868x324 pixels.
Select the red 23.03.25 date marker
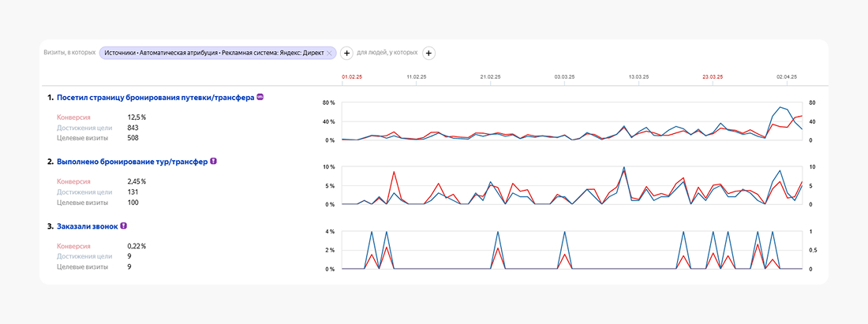pos(713,77)
